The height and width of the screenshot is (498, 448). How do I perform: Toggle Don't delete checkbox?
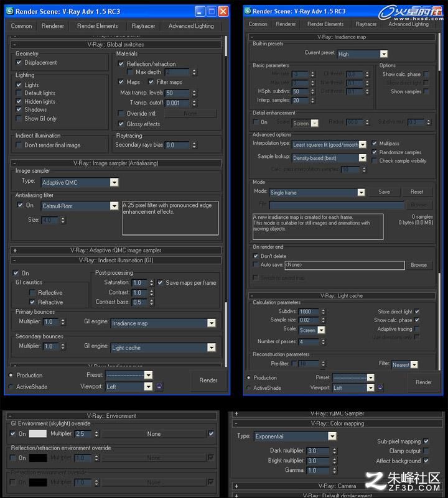pos(255,256)
